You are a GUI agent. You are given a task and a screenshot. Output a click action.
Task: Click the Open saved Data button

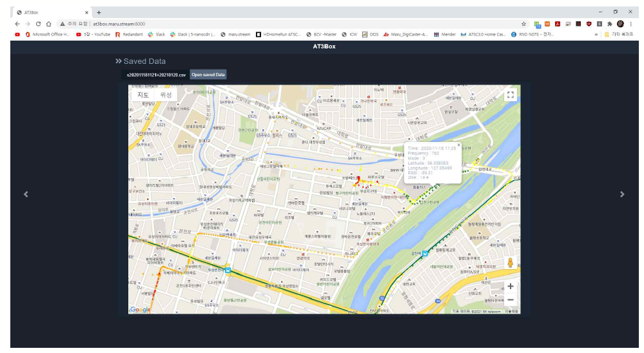(208, 75)
